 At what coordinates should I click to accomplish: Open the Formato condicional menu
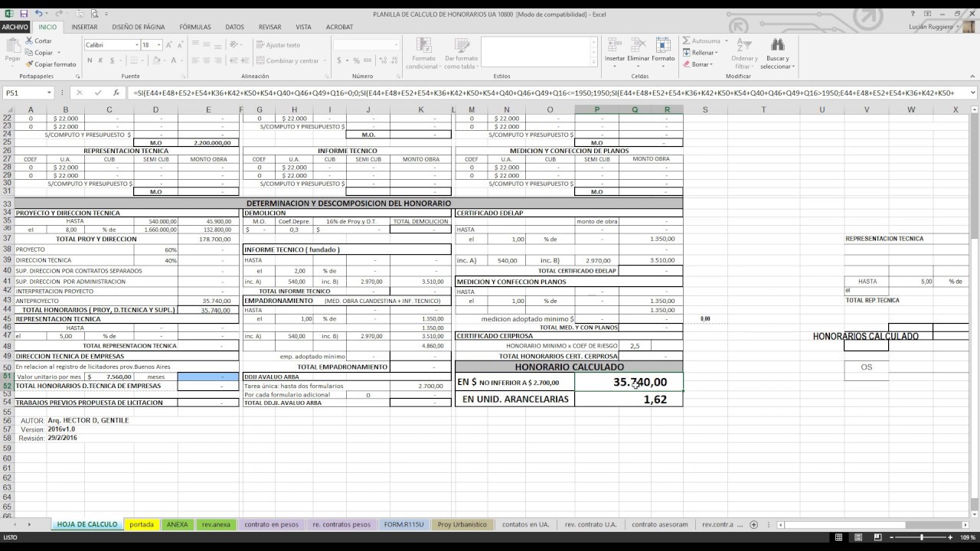423,52
